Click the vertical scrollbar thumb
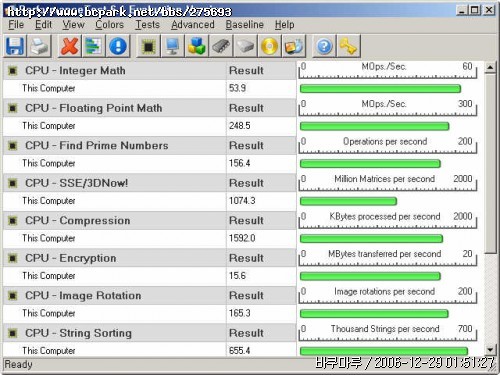This screenshot has width=500, height=375. point(490,164)
